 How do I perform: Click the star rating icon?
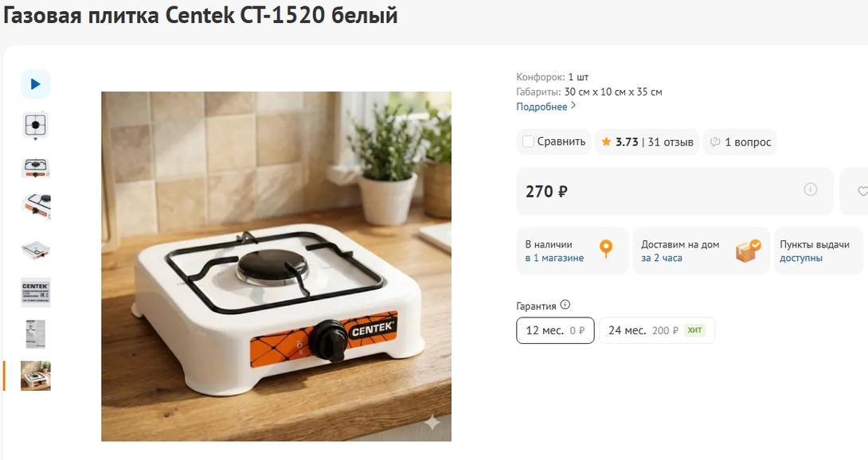606,142
